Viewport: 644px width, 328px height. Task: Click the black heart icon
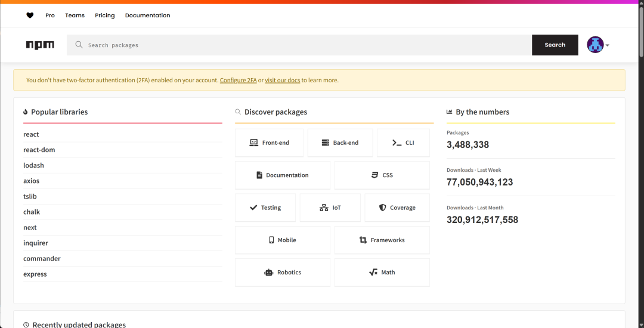point(30,15)
